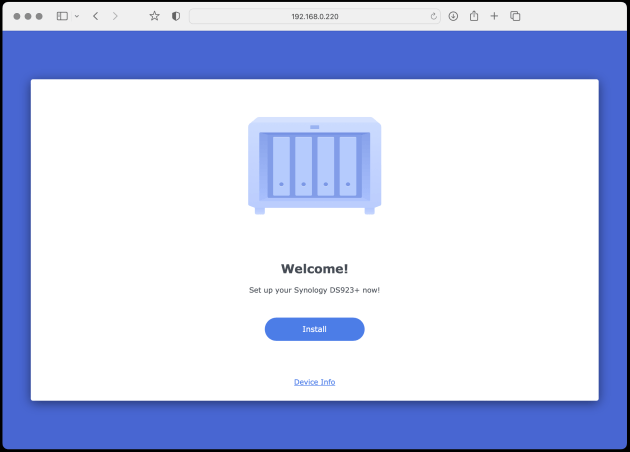The height and width of the screenshot is (452, 630).
Task: Click the Welcome! heading
Action: (314, 269)
